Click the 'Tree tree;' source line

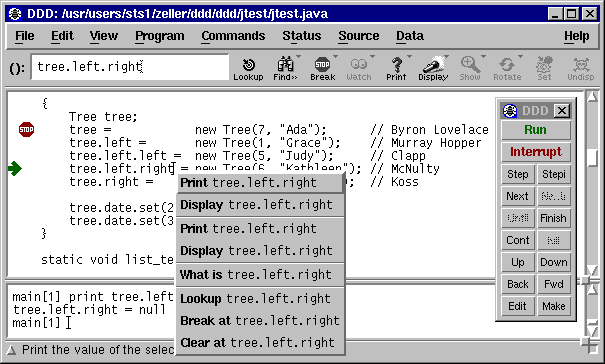pos(103,117)
